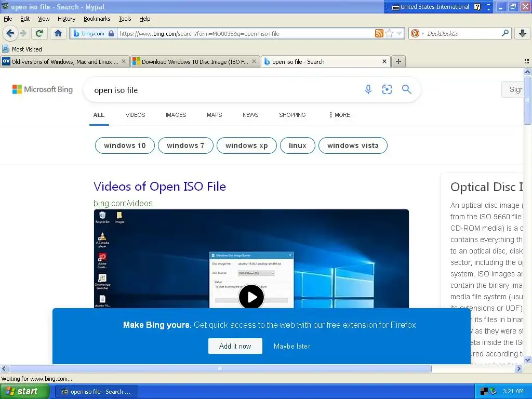Image resolution: width=532 pixels, height=399 pixels.
Task: Open the bing.com/videos link
Action: click(x=123, y=203)
